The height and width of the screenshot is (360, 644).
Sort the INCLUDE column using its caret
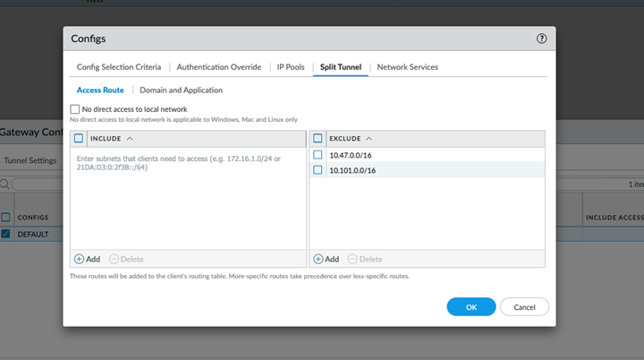pyautogui.click(x=130, y=139)
